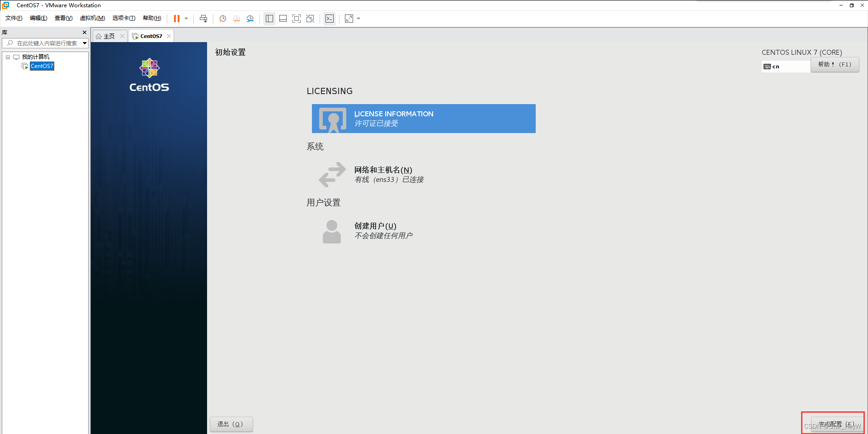Take a new snapshot of CentOS7
Screen dimensions: 868x434
pos(222,19)
